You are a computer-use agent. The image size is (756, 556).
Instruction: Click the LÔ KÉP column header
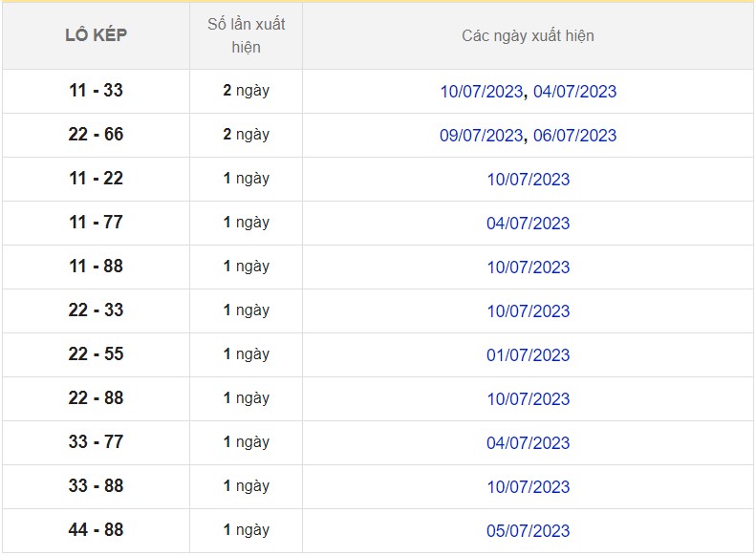point(96,35)
